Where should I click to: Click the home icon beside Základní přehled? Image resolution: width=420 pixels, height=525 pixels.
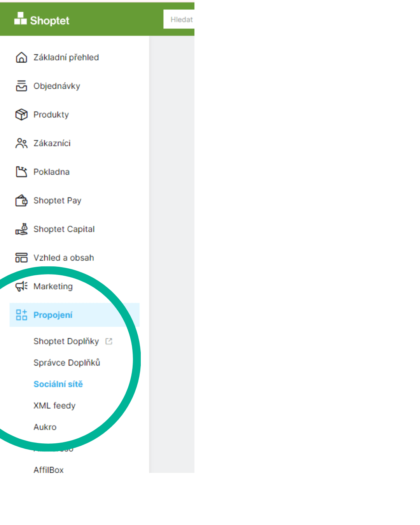pos(21,58)
